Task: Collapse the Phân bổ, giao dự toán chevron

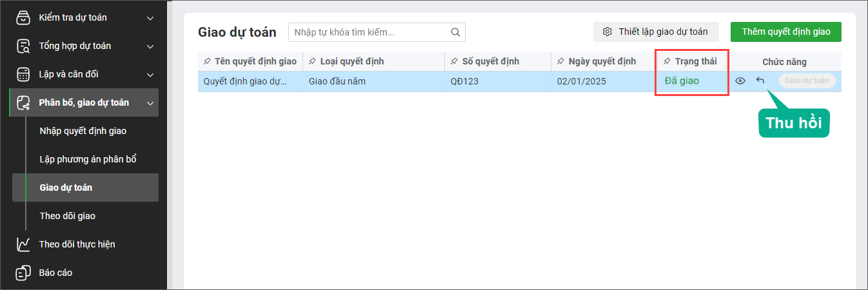Action: (150, 103)
